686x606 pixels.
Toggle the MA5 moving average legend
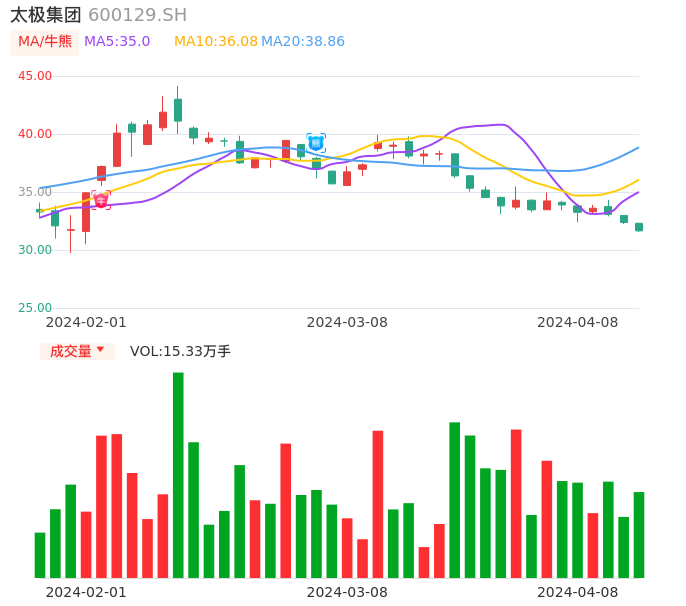117,42
